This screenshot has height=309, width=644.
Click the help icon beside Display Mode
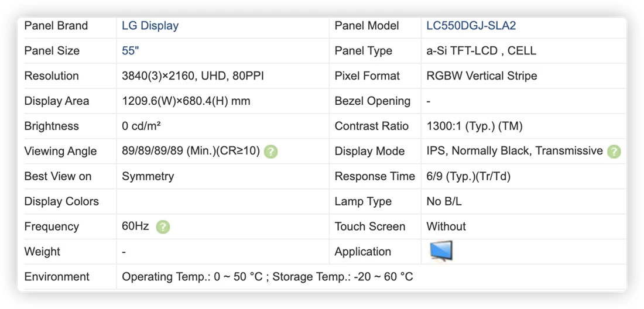click(614, 152)
